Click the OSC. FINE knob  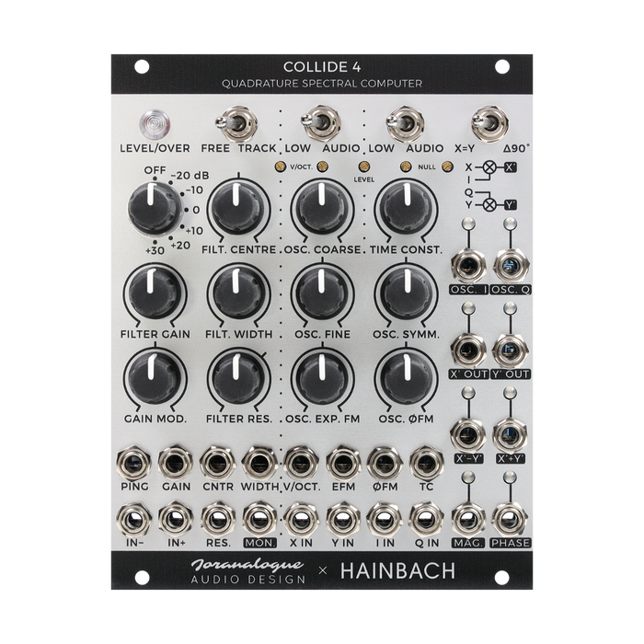click(x=322, y=293)
